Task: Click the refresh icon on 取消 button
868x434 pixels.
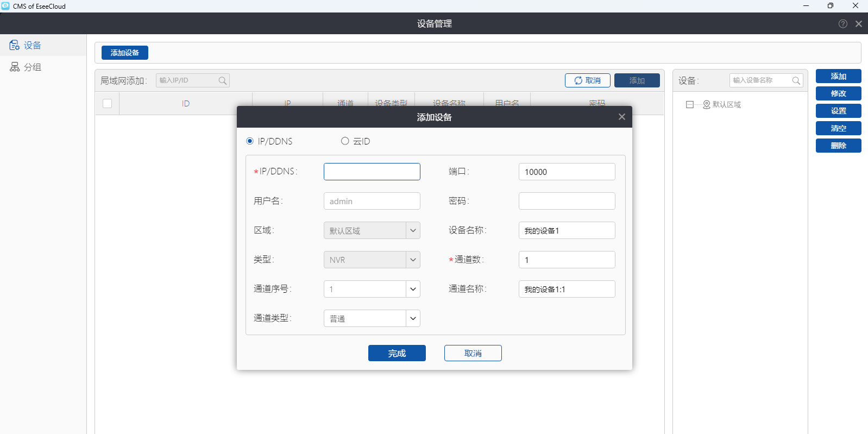Action: pyautogui.click(x=578, y=80)
